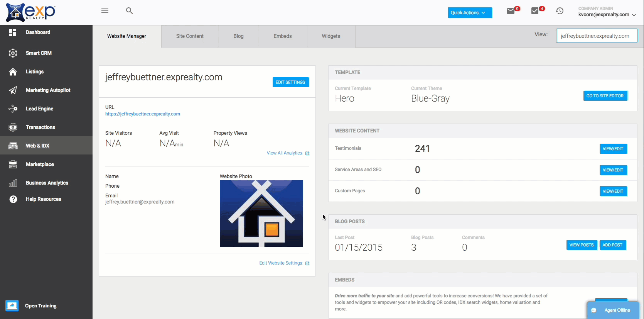Click the Transactions money icon
Viewport: 644px width, 319px height.
click(13, 127)
